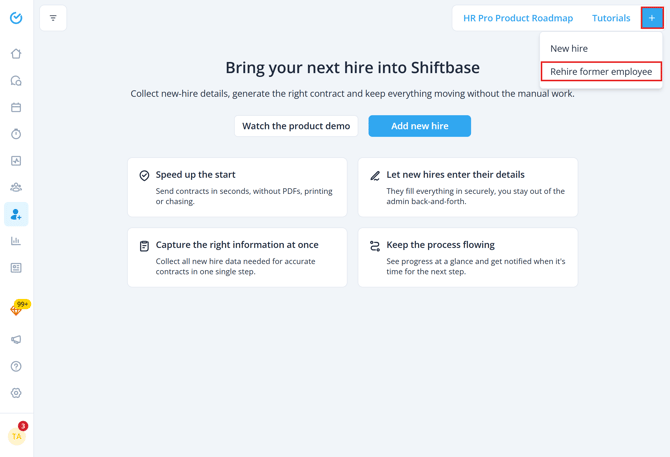Click the flow icon beside Keep the process flowing

click(x=375, y=246)
